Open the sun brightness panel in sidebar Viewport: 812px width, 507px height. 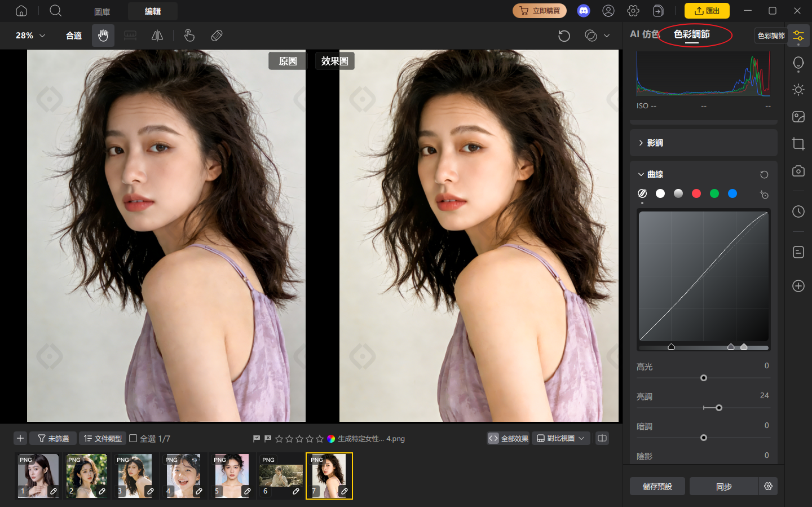798,90
